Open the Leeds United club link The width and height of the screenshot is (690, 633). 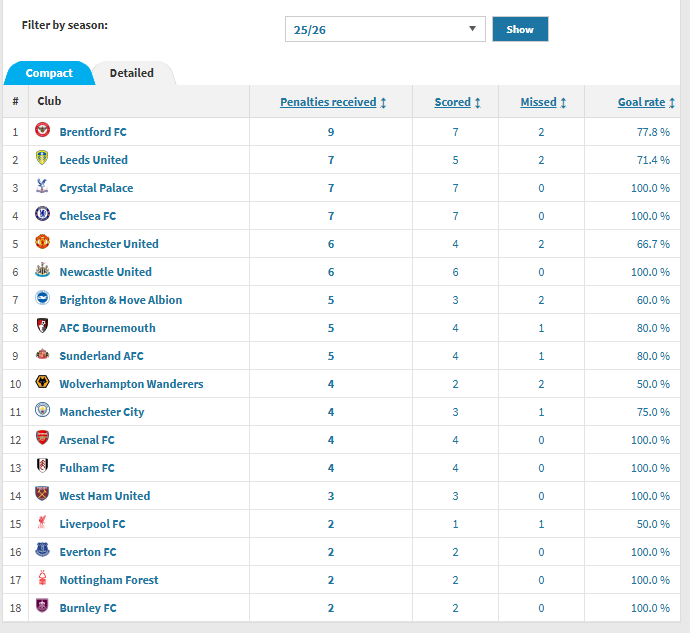tap(94, 160)
